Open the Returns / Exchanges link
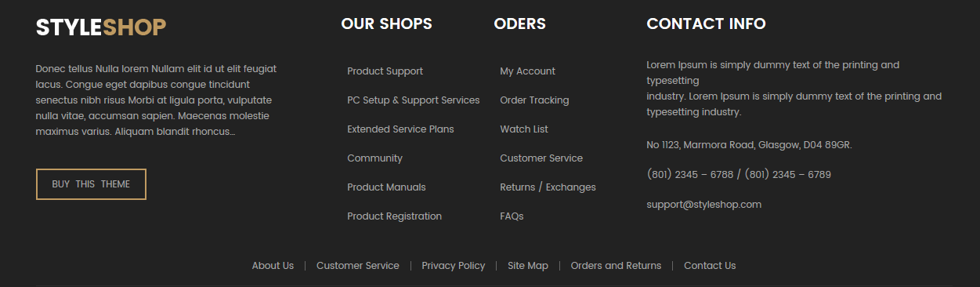 tap(548, 187)
